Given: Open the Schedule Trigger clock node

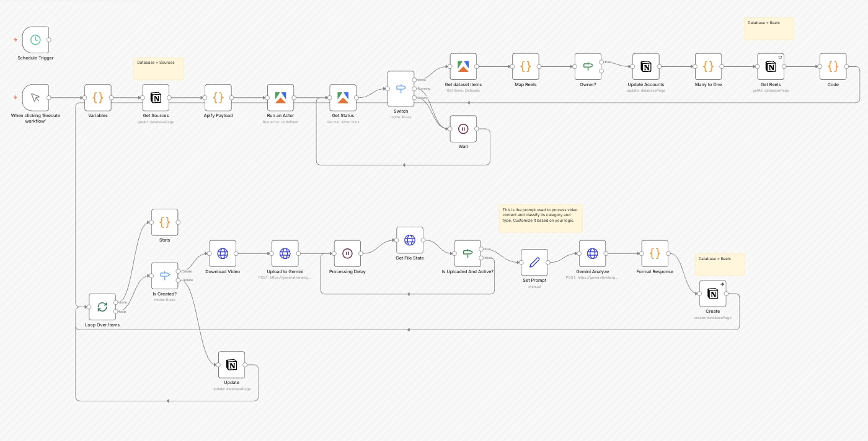Looking at the screenshot, I should click(35, 40).
